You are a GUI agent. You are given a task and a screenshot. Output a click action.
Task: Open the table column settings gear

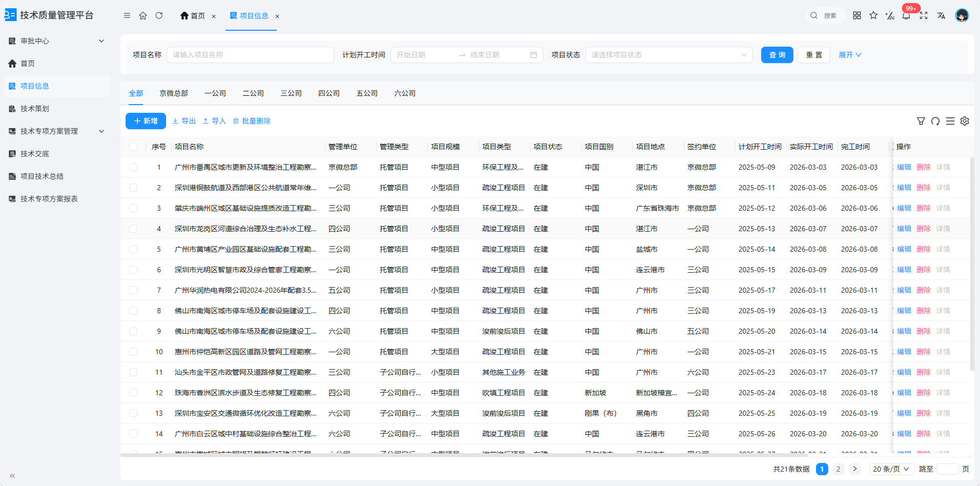[965, 121]
